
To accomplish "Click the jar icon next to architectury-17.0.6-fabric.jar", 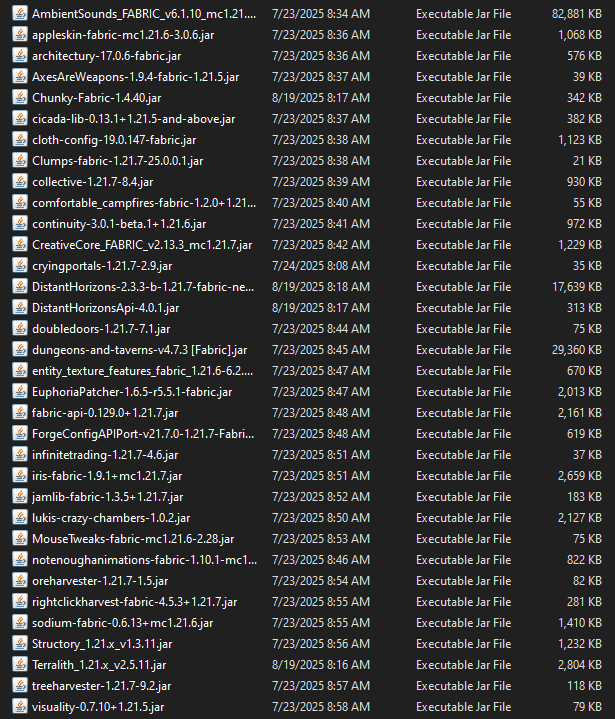I will click(20, 56).
